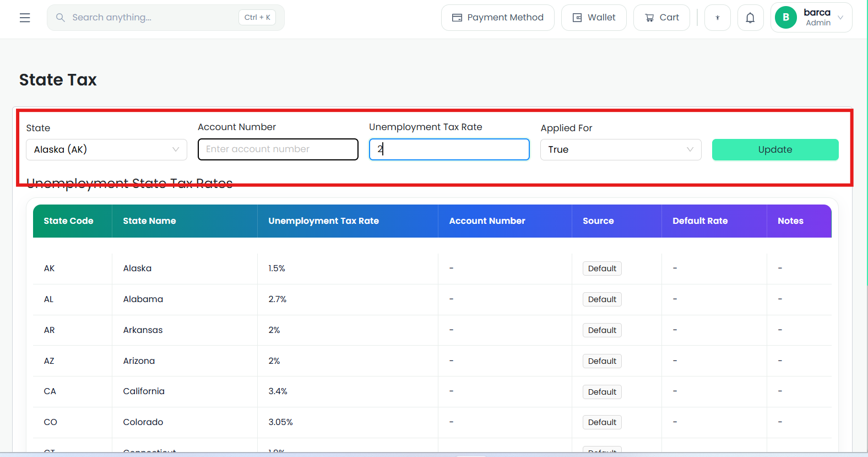
Task: Click the magnifier search icon
Action: [61, 18]
